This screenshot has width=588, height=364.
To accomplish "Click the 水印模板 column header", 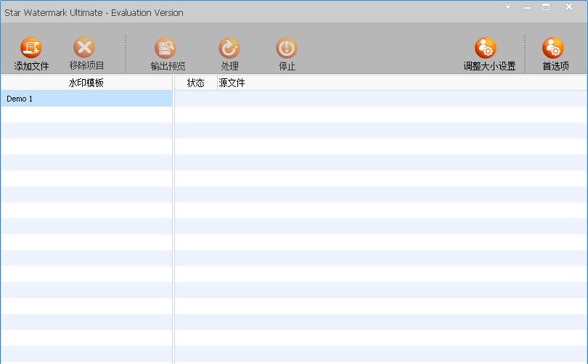I will click(86, 83).
